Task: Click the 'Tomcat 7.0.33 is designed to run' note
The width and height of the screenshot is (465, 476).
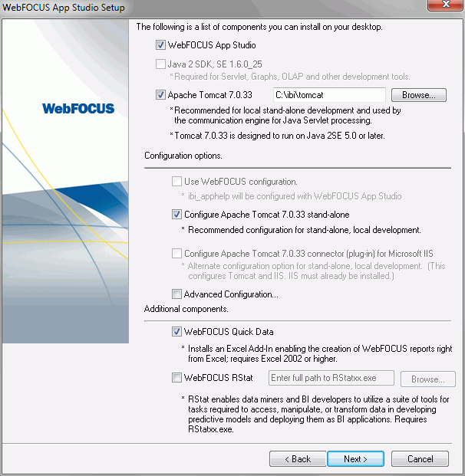Action: 279,136
